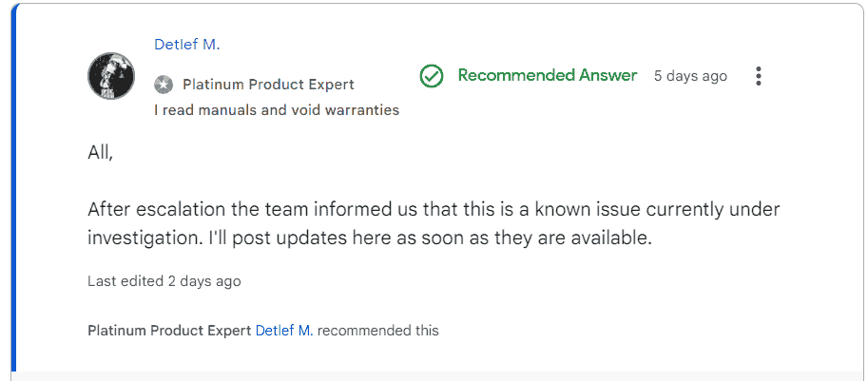Click the grey strip below the post

[x=437, y=376]
